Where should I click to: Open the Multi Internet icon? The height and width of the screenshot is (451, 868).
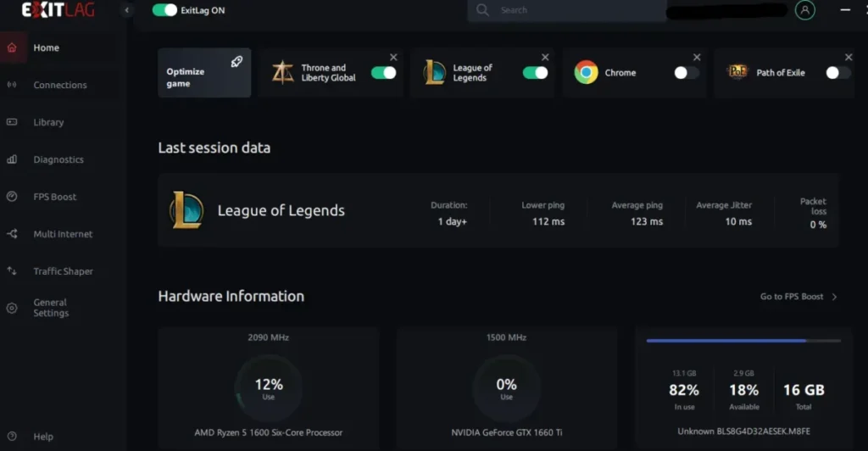coord(12,233)
